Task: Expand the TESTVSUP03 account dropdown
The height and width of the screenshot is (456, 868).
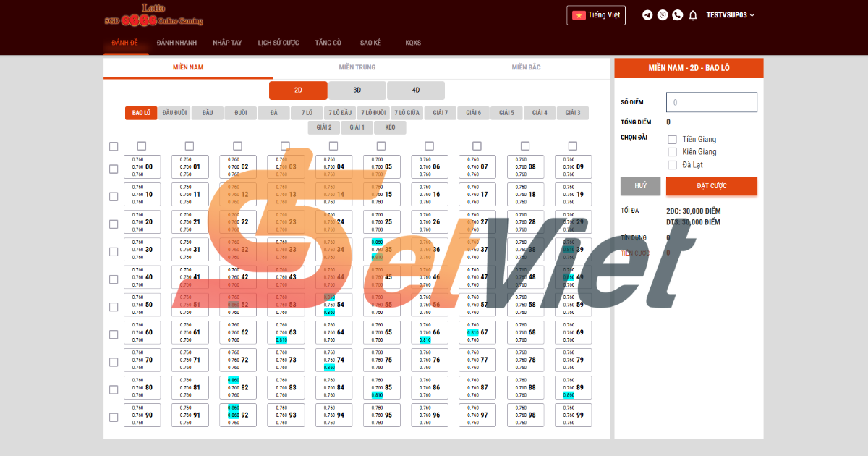Action: coord(731,15)
